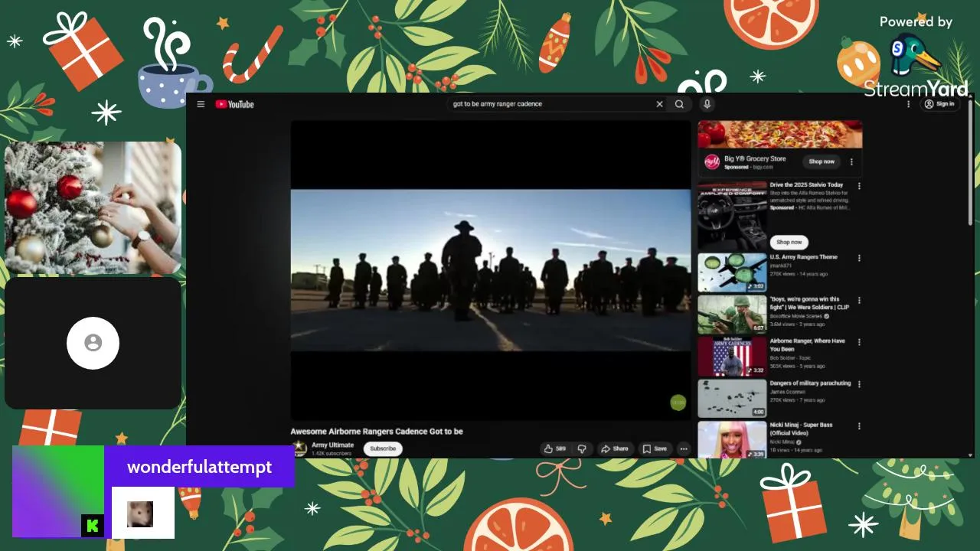Image resolution: width=980 pixels, height=551 pixels.
Task: Go to the YouTube home logo
Action: click(x=234, y=104)
